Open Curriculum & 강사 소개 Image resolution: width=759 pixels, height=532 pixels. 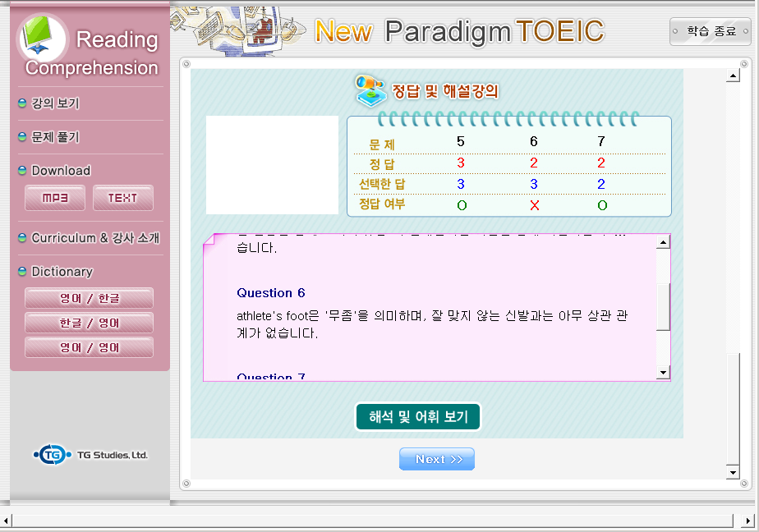tap(95, 237)
